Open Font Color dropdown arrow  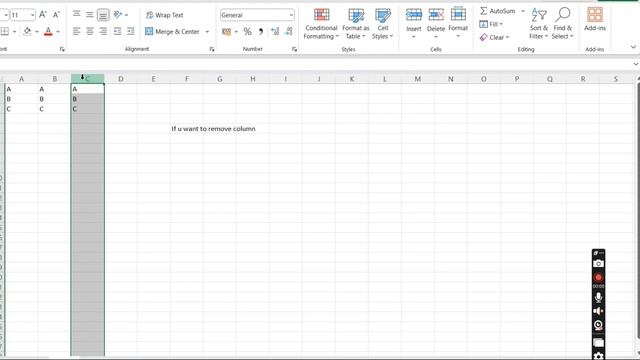coord(58,31)
